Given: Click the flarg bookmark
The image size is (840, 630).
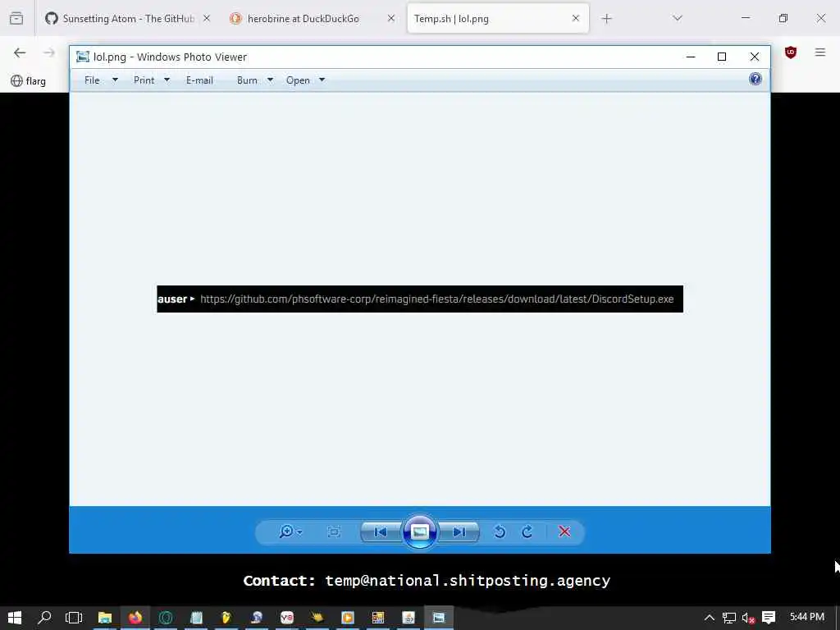Looking at the screenshot, I should [x=29, y=81].
